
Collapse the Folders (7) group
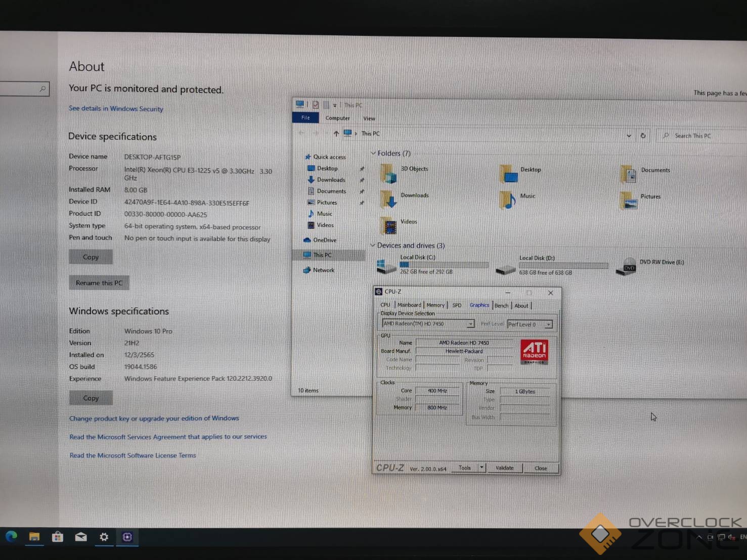pyautogui.click(x=373, y=153)
